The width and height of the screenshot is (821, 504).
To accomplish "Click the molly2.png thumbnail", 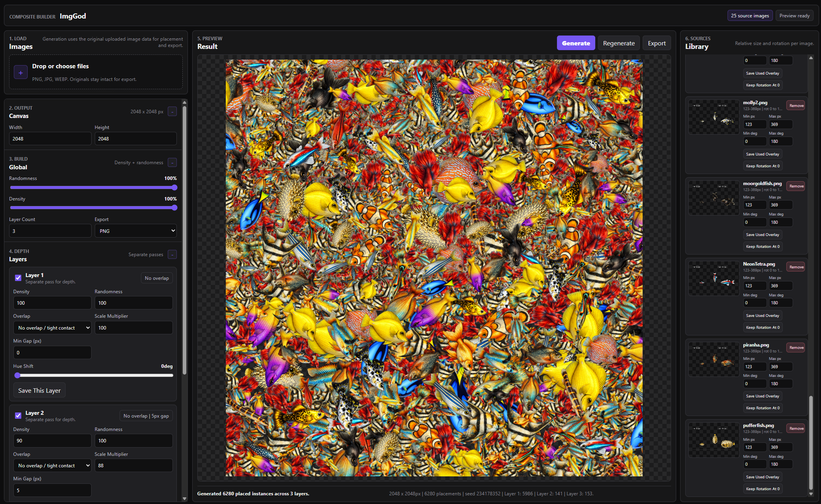I will point(714,117).
